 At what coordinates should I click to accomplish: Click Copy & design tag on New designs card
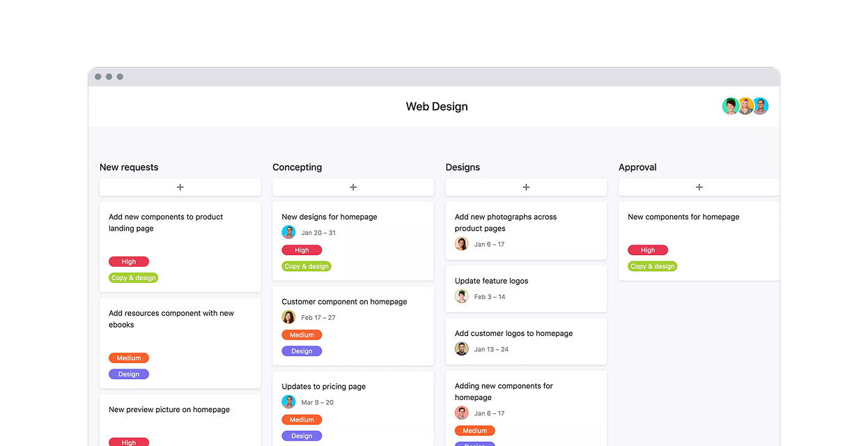tap(307, 266)
